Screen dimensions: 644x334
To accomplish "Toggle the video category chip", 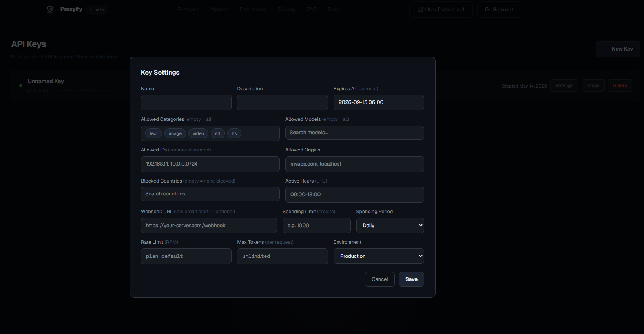I will pyautogui.click(x=198, y=133).
